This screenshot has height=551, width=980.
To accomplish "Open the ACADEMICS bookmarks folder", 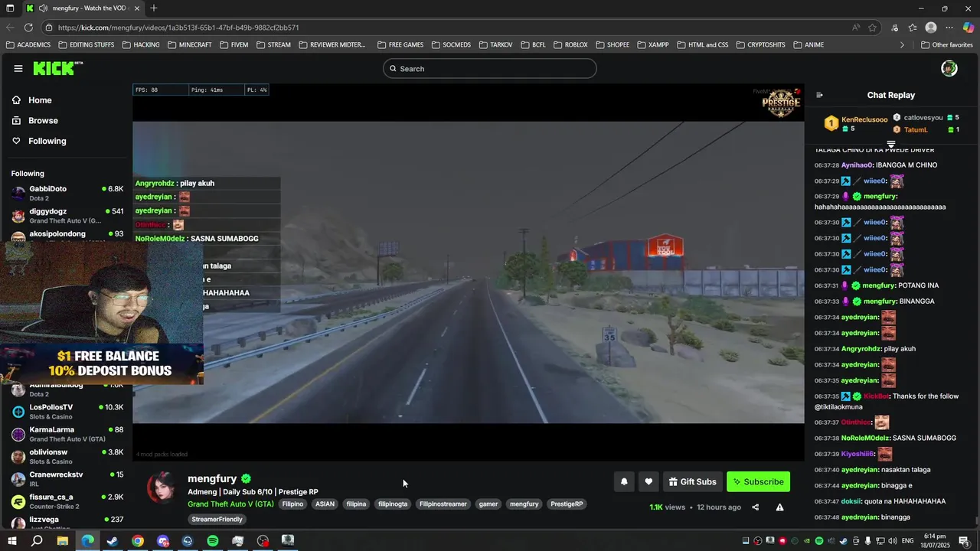I will point(28,45).
